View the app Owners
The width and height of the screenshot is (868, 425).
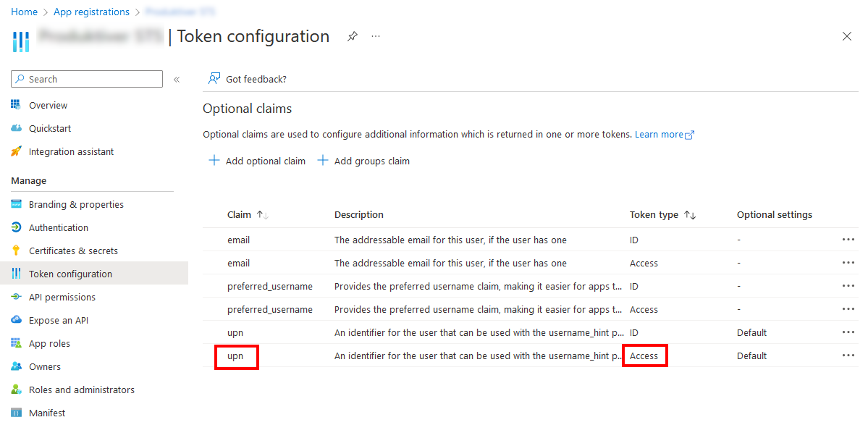[x=45, y=366]
